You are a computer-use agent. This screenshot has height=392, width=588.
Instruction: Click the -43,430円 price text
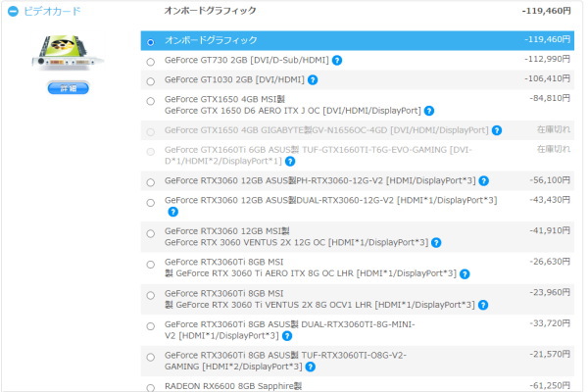[x=550, y=200]
